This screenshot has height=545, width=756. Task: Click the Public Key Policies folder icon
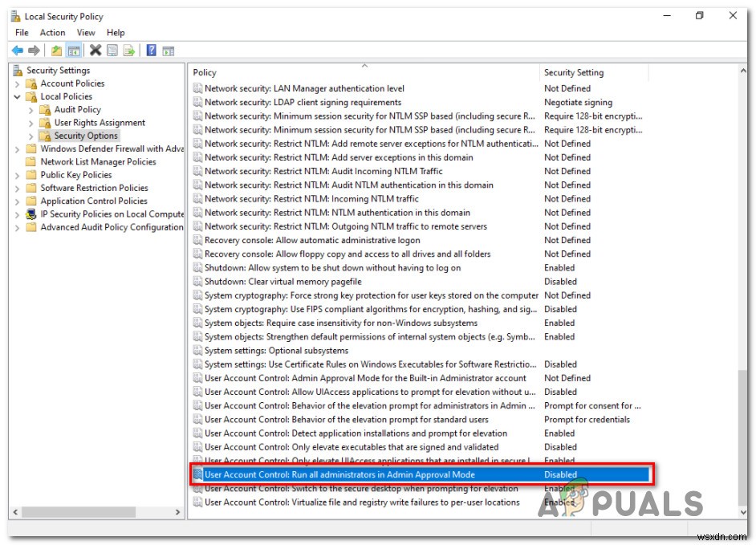click(31, 175)
